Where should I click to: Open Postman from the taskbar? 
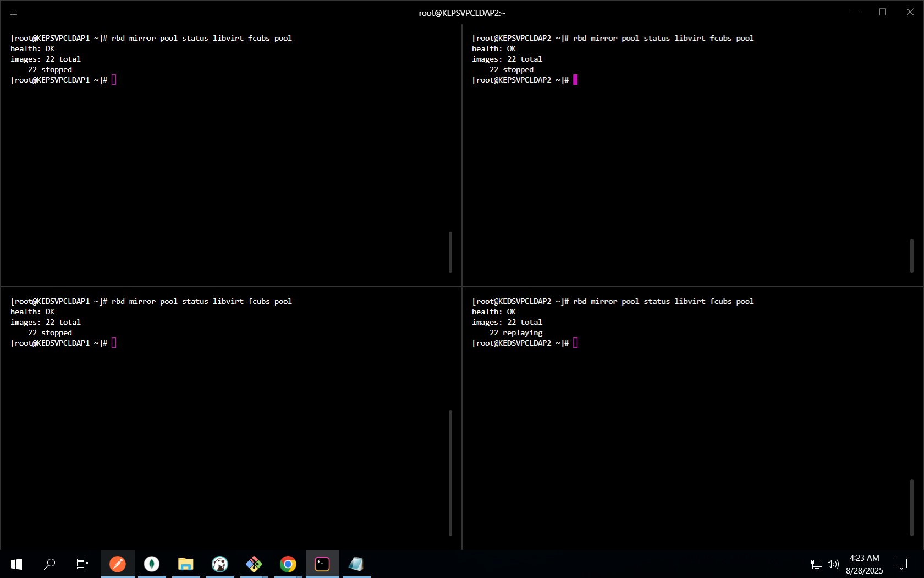(x=118, y=564)
